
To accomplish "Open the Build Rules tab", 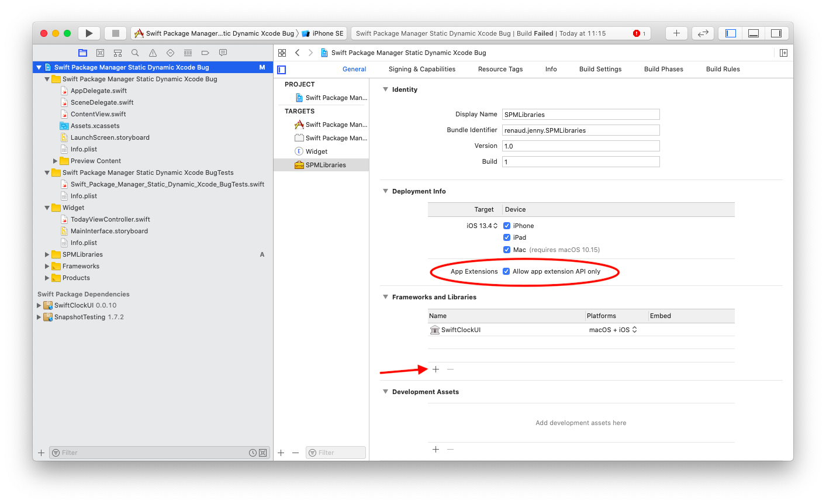I will (723, 69).
